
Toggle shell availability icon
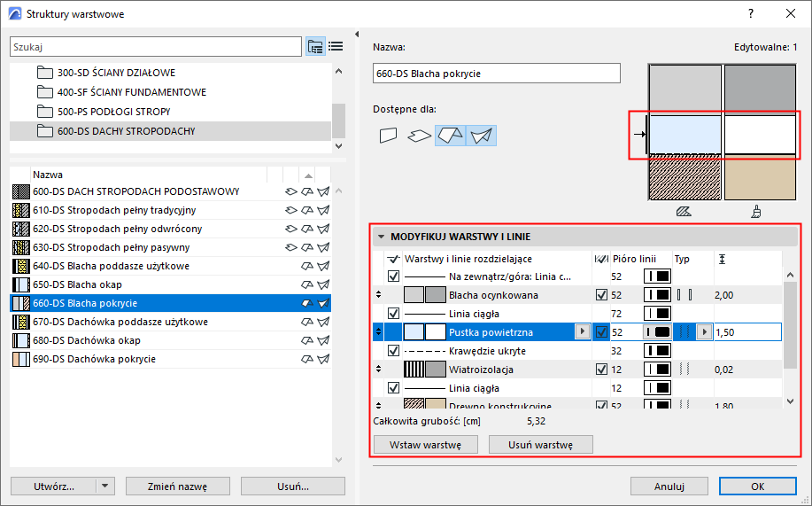pyautogui.click(x=481, y=136)
